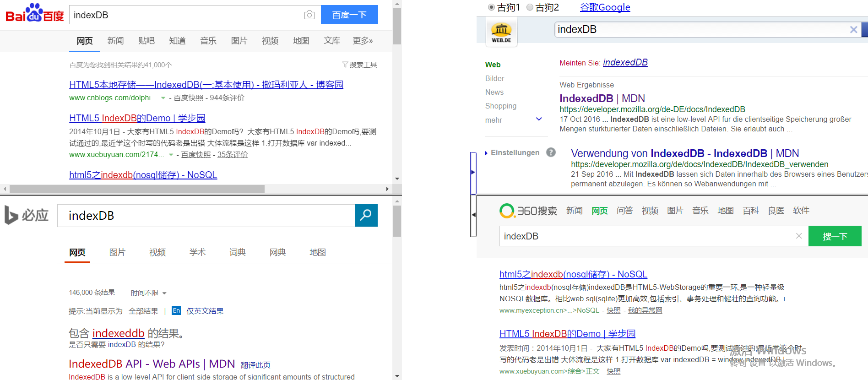Click Bing pane vertical scrollbar thumb
Viewport: 868px width, 380px height.
397,221
